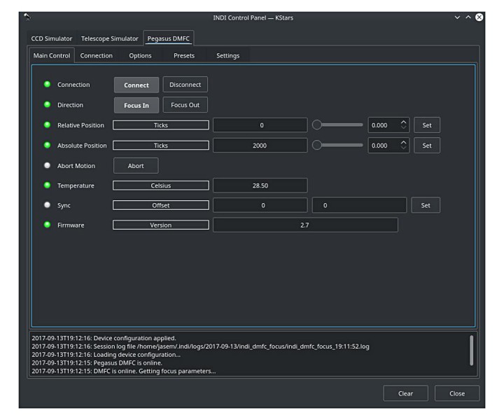Switch to the Telescope Simulator tab

click(x=109, y=38)
